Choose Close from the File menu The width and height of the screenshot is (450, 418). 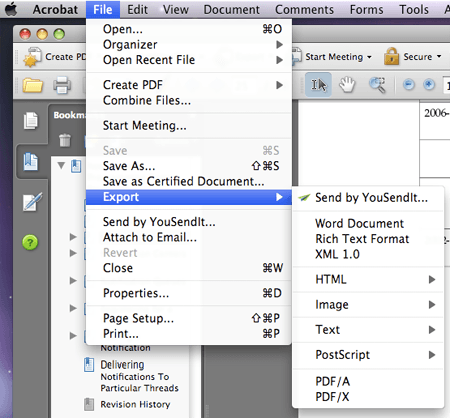[x=189, y=268]
